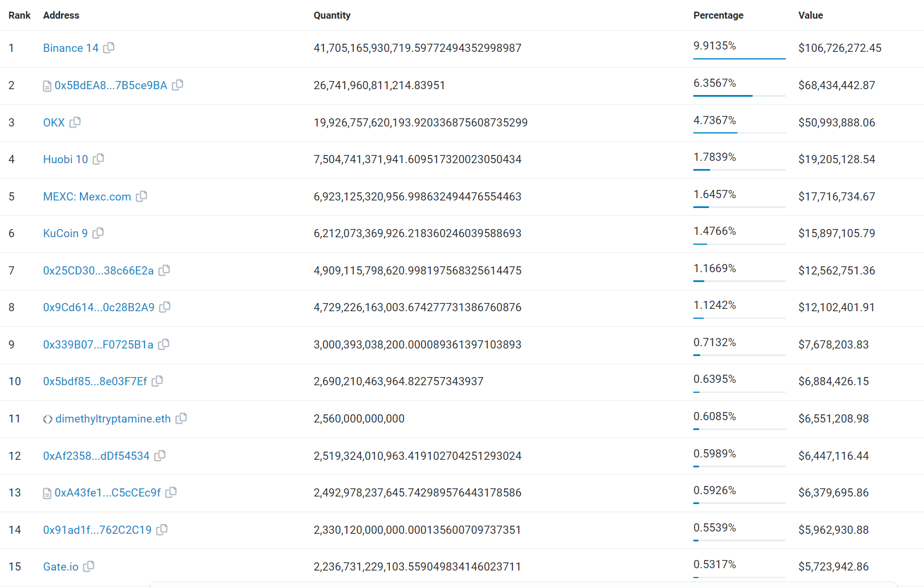Copy address 0x25CD30...38c66E2a
This screenshot has width=924, height=588.
pos(164,270)
